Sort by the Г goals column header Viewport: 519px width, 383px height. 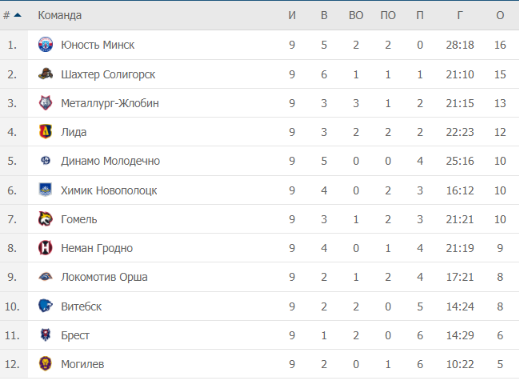460,15
